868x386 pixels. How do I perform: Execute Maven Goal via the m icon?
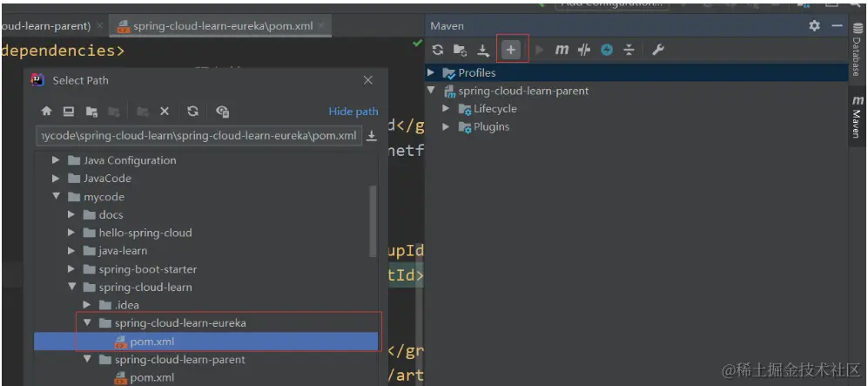562,50
